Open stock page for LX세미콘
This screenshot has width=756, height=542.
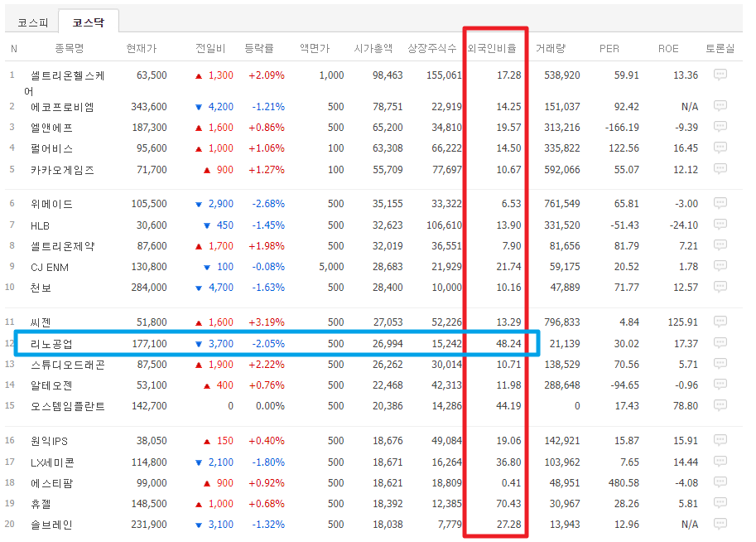tap(52, 462)
